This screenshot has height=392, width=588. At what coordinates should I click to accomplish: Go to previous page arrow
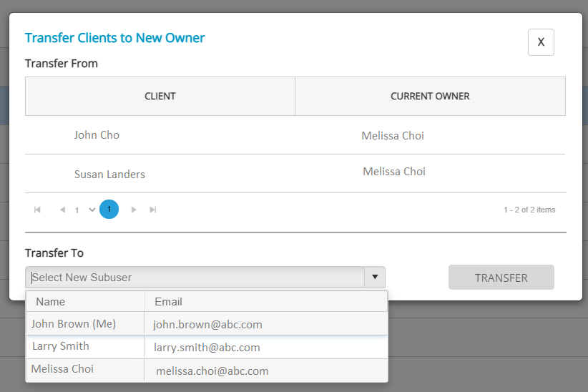63,210
